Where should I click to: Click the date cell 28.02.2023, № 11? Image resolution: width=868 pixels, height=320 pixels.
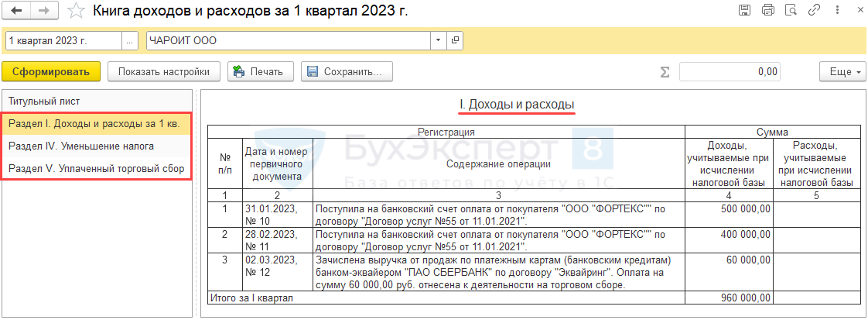tap(278, 239)
